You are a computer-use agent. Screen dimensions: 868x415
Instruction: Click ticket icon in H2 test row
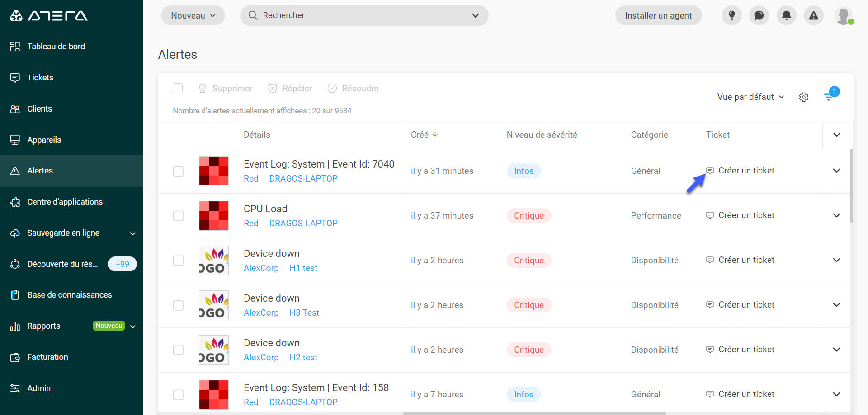click(710, 349)
